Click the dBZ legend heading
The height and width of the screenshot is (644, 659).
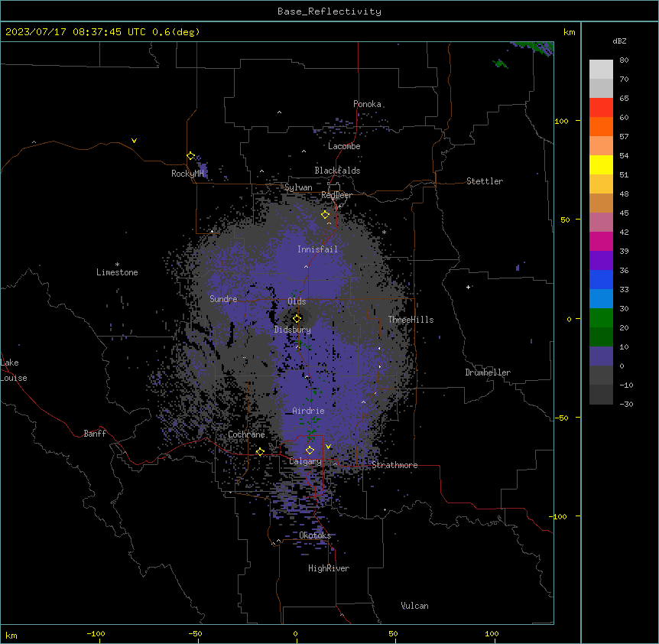pos(619,41)
